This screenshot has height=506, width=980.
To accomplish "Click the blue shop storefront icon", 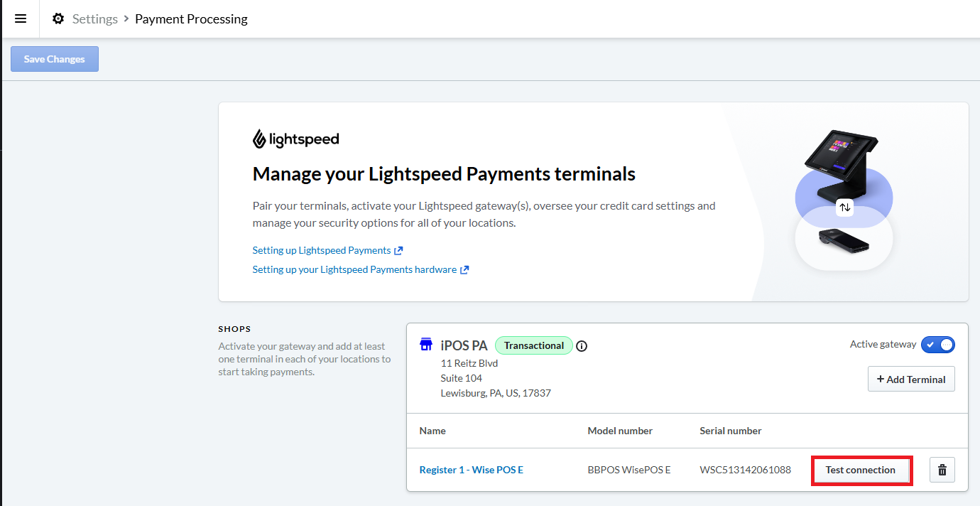I will coord(426,345).
